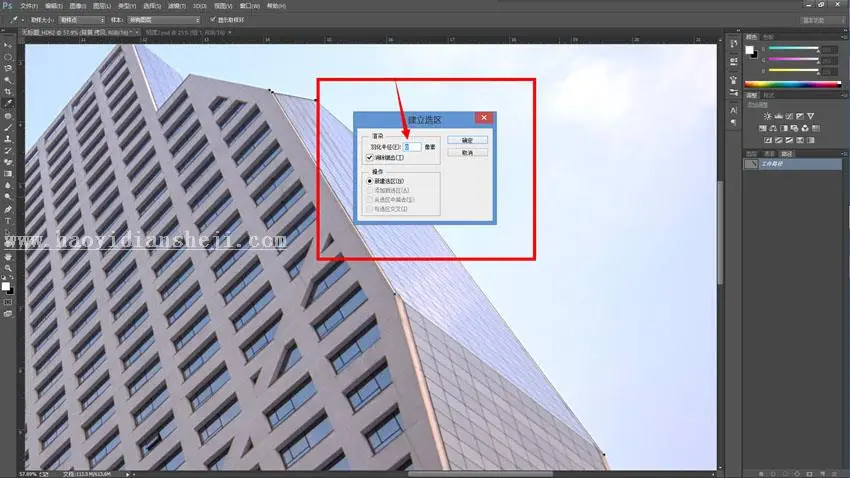The height and width of the screenshot is (478, 850).
Task: Open the Paths panel flyout menu
Action: coord(844,154)
